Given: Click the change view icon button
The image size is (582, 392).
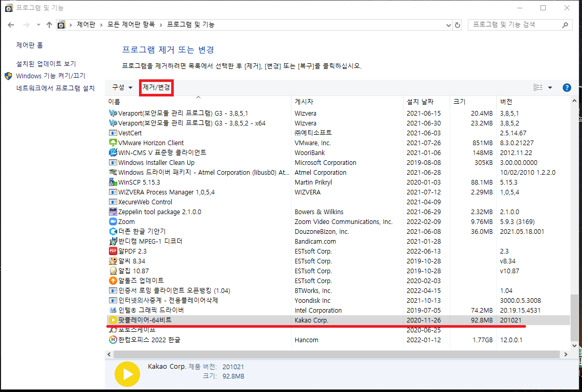Looking at the screenshot, I should (538, 88).
